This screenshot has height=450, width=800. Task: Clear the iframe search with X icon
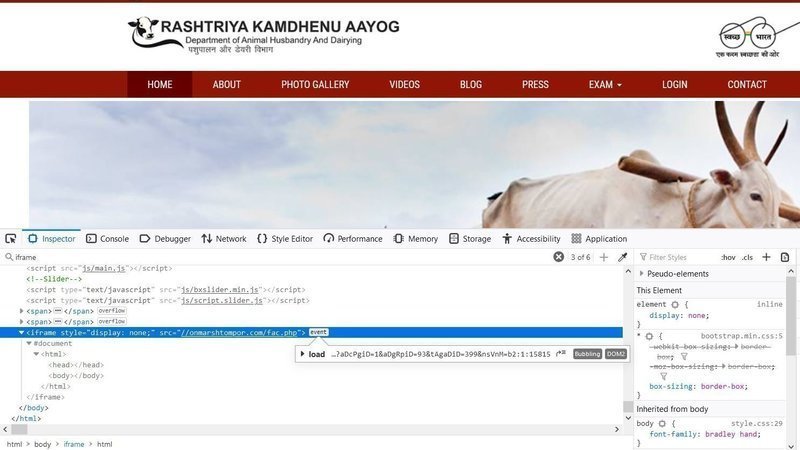coord(559,257)
